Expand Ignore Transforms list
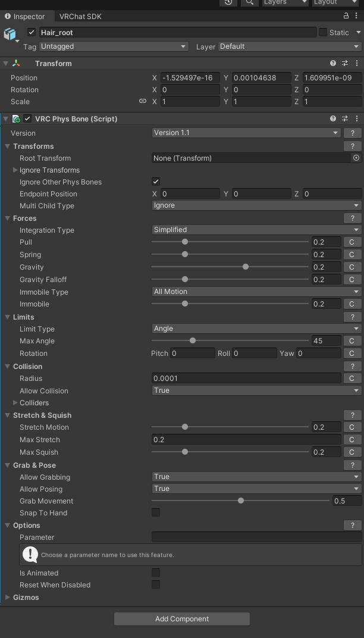 click(15, 170)
